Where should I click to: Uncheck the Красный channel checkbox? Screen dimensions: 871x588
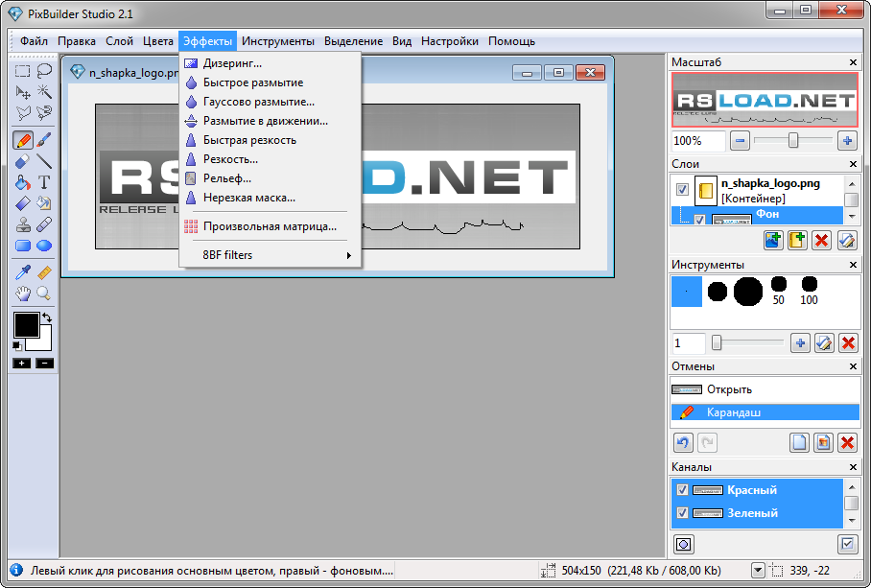tap(682, 490)
